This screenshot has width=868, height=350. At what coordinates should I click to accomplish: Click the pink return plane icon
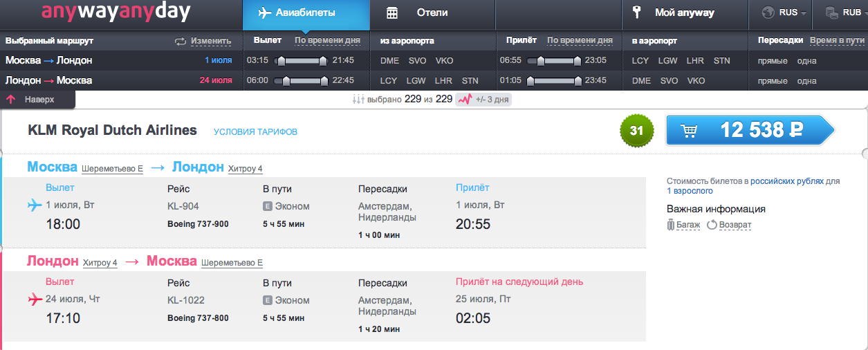34,300
